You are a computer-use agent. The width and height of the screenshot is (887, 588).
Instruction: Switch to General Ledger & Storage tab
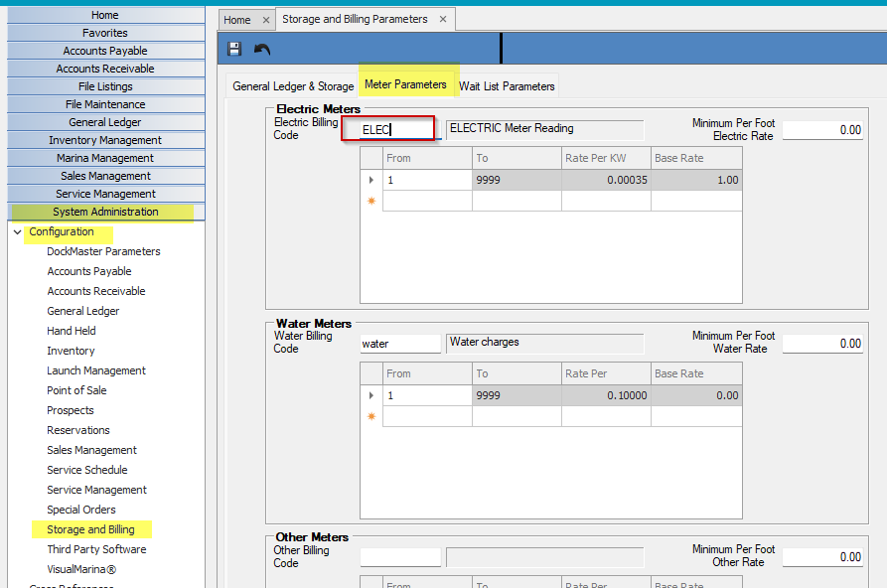293,86
